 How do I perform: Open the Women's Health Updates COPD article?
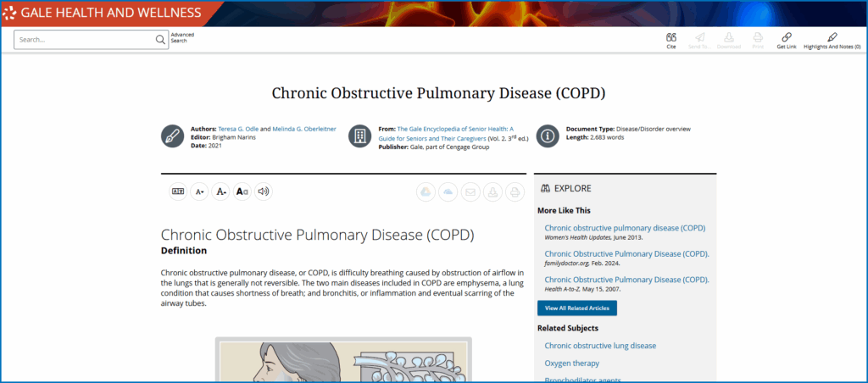(x=625, y=228)
